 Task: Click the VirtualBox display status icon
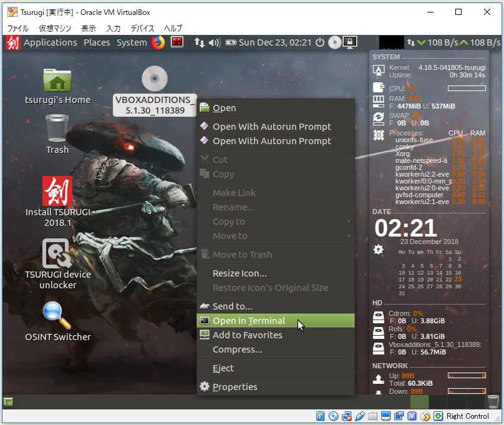click(385, 416)
